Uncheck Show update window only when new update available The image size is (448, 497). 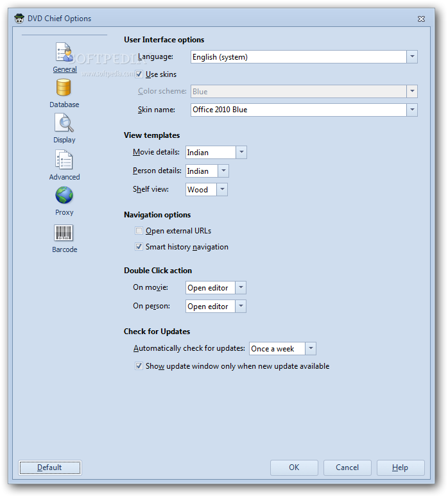pyautogui.click(x=139, y=366)
